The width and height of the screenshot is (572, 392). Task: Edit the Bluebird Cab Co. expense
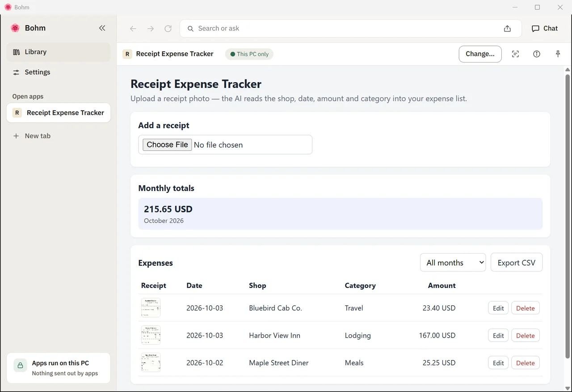coord(498,308)
